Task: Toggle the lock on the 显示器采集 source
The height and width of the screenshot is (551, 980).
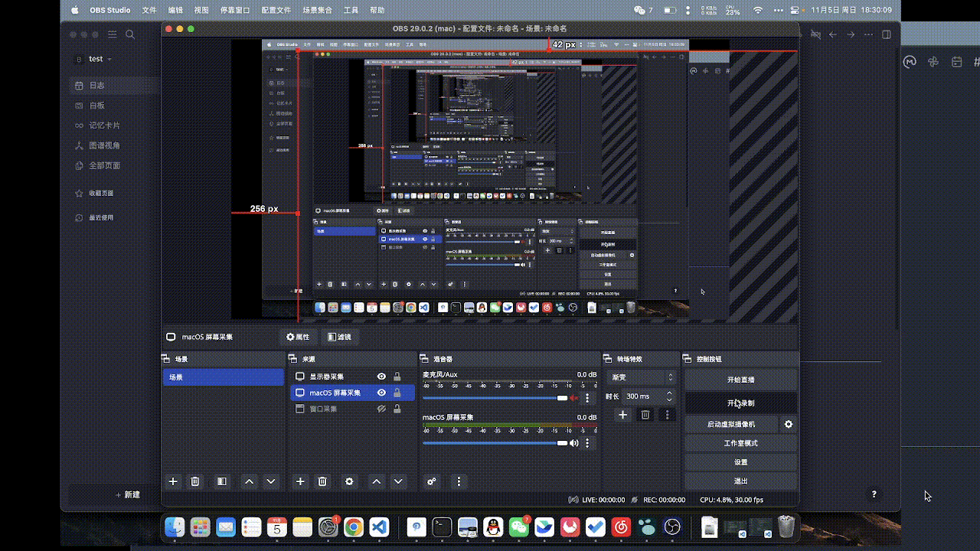Action: 397,377
